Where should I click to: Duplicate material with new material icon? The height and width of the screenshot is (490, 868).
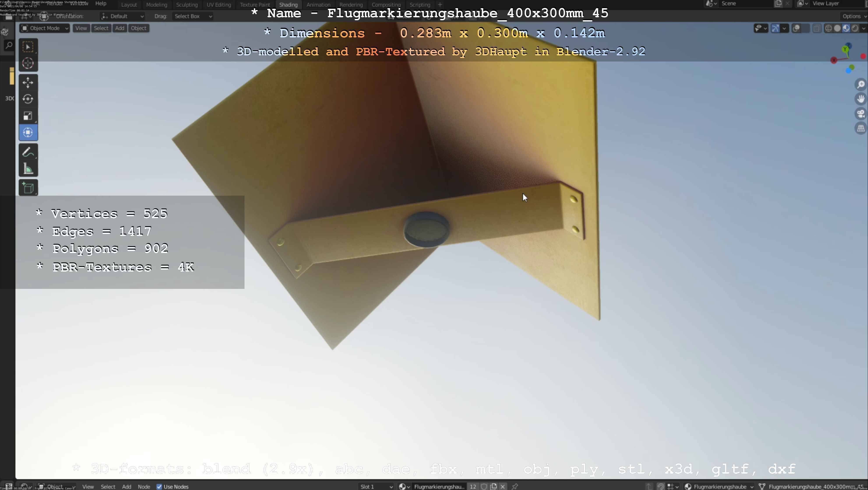494,486
